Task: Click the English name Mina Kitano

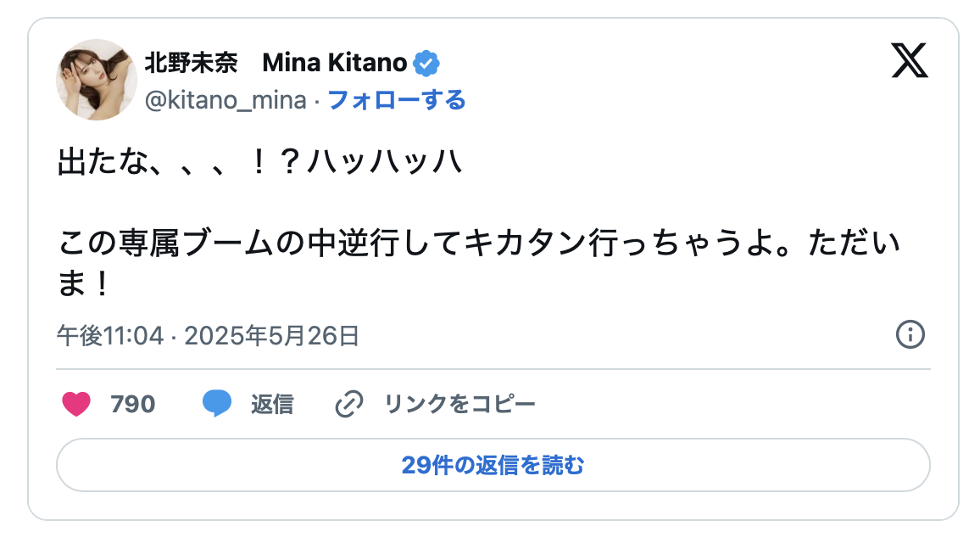Action: 335,63
